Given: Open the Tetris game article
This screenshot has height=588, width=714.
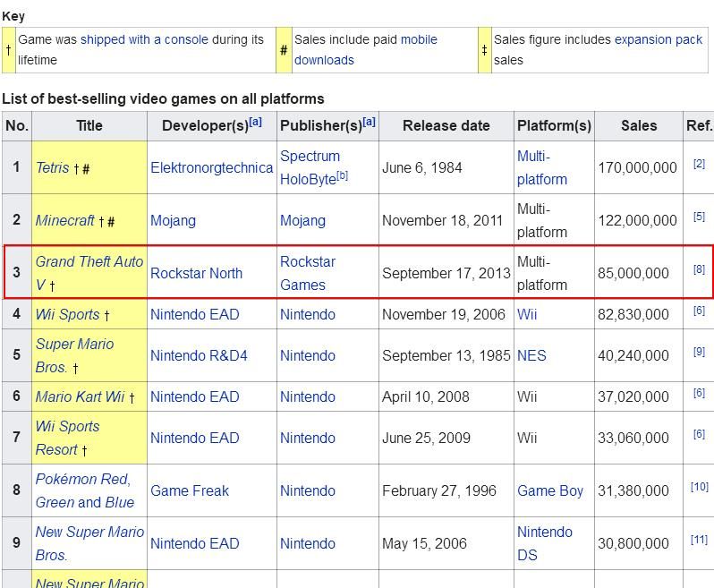Looking at the screenshot, I should pyautogui.click(x=53, y=167).
